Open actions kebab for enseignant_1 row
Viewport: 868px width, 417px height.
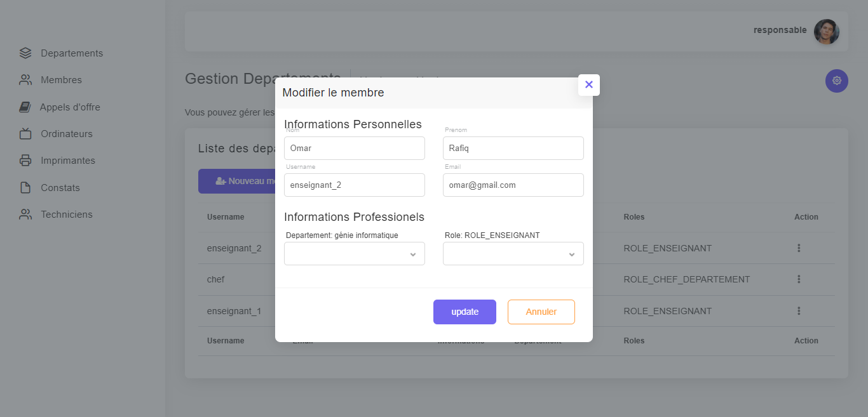click(x=799, y=311)
